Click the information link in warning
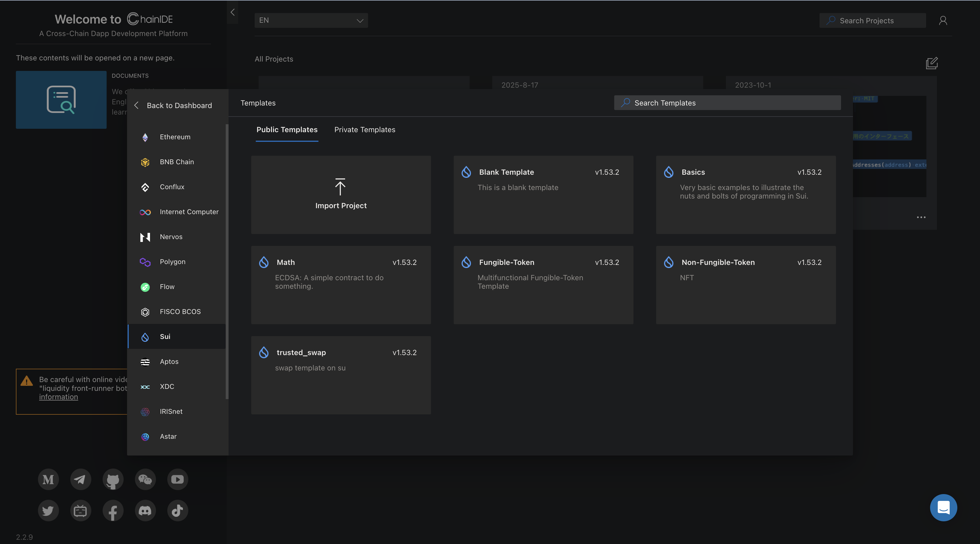980x544 pixels. (59, 397)
